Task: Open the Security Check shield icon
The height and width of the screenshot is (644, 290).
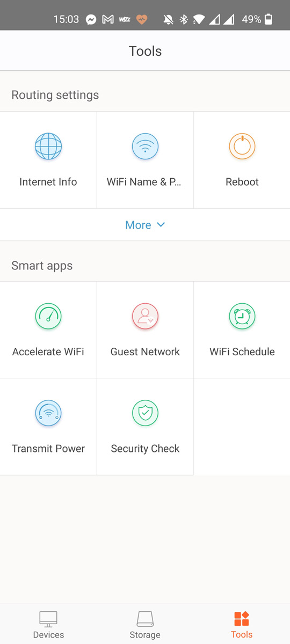Action: click(x=145, y=413)
